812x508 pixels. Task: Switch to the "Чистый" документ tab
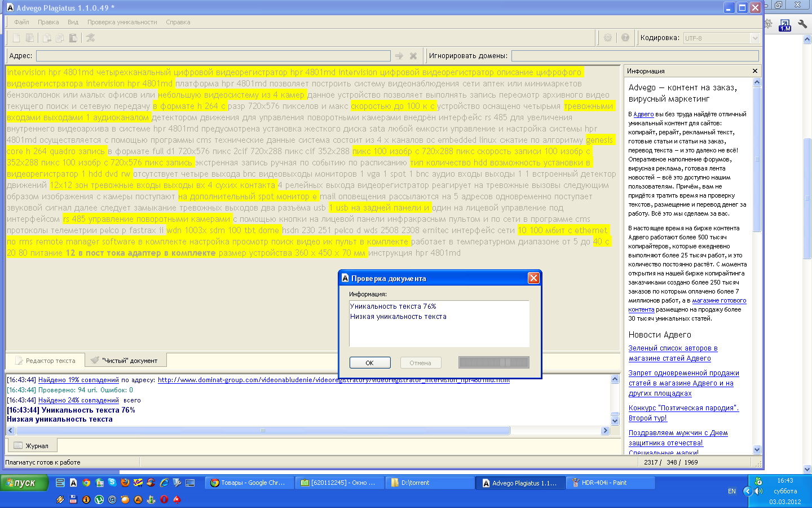coord(126,360)
